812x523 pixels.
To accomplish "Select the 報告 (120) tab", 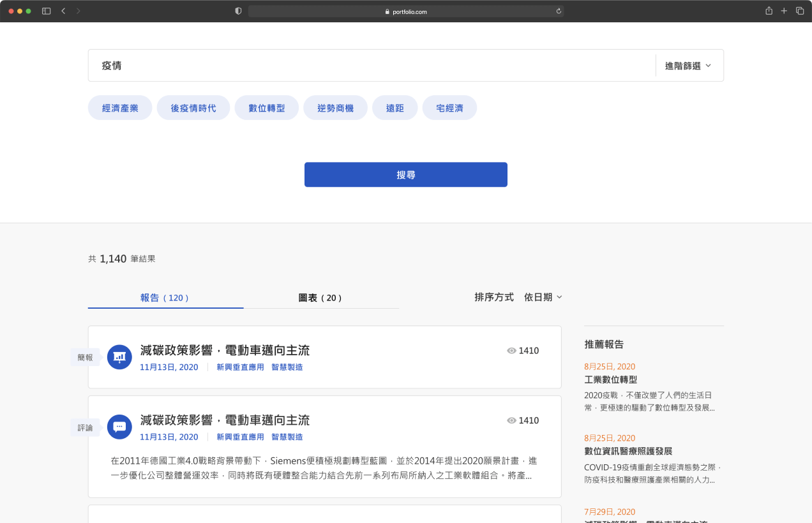I will tap(165, 298).
